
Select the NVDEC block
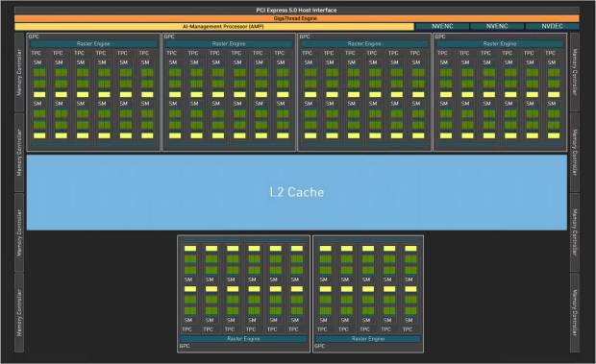[x=552, y=26]
